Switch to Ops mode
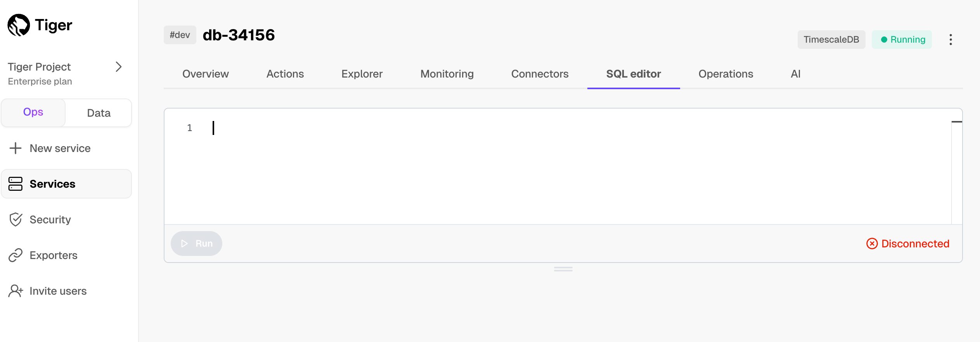This screenshot has height=342, width=980. click(x=33, y=112)
